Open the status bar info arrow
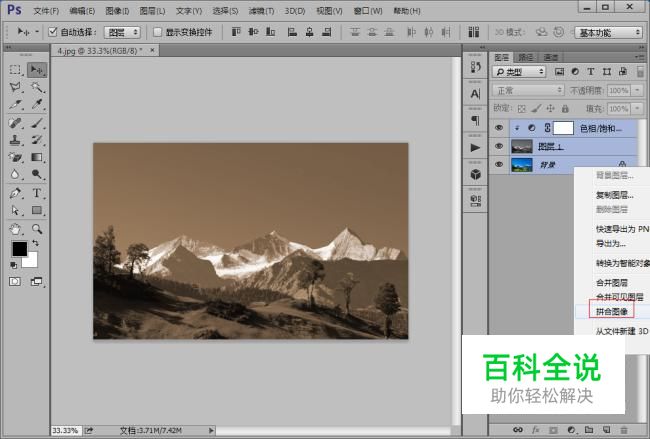The image size is (650, 439). (x=211, y=430)
